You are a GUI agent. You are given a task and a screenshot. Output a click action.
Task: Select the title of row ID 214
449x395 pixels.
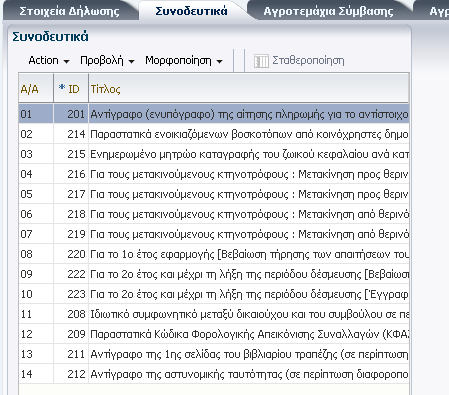pos(249,134)
